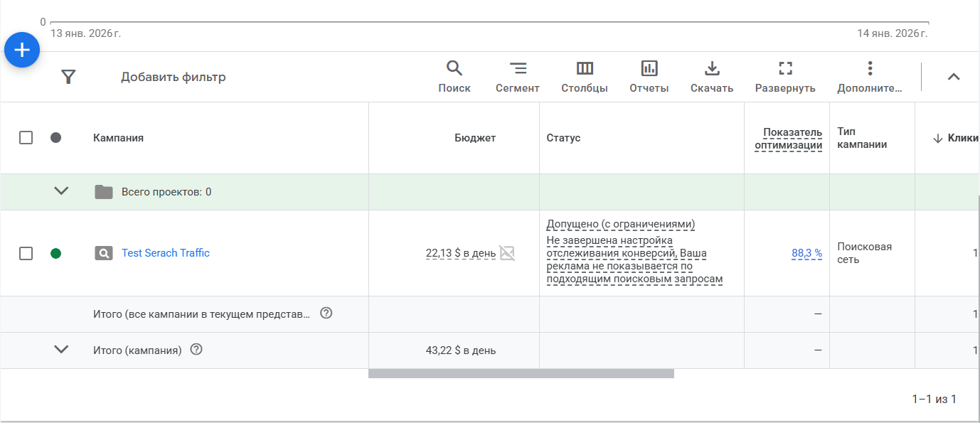Click crossed-out budget icon
Viewport: 980px width, 423px height.
click(507, 253)
